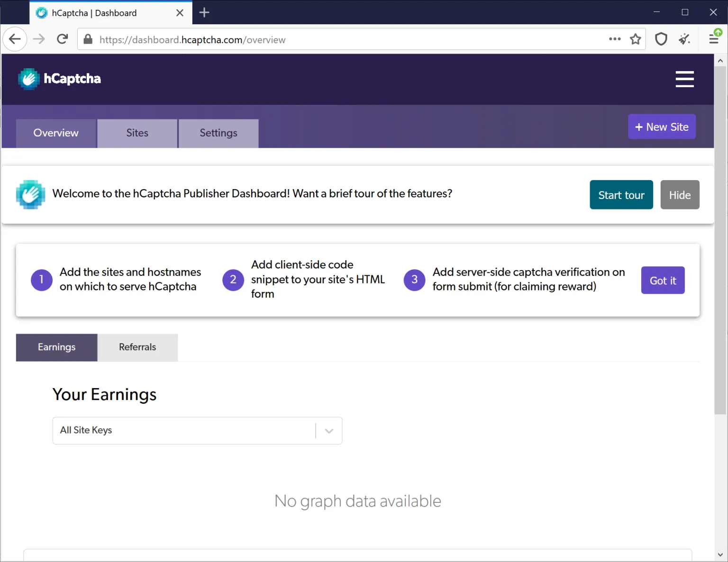Screen dimensions: 728x562
Task: Bookmark the page with the star icon
Action: pyautogui.click(x=636, y=39)
